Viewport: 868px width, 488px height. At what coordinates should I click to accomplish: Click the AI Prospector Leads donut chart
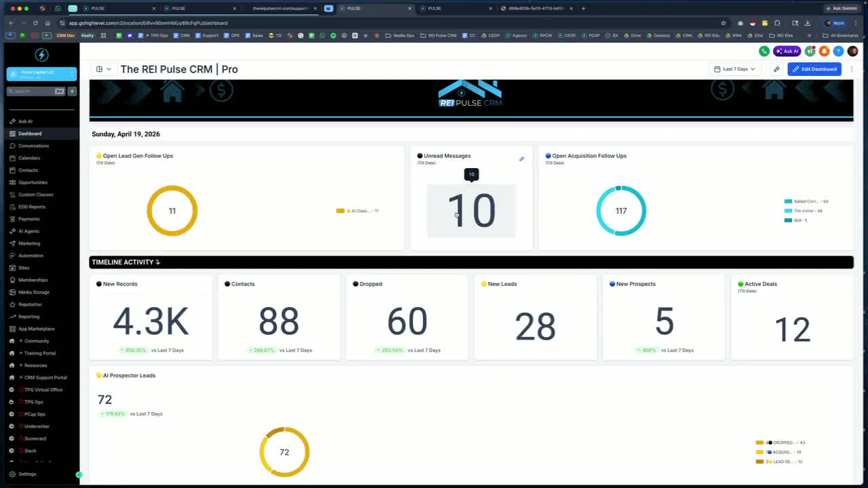284,452
